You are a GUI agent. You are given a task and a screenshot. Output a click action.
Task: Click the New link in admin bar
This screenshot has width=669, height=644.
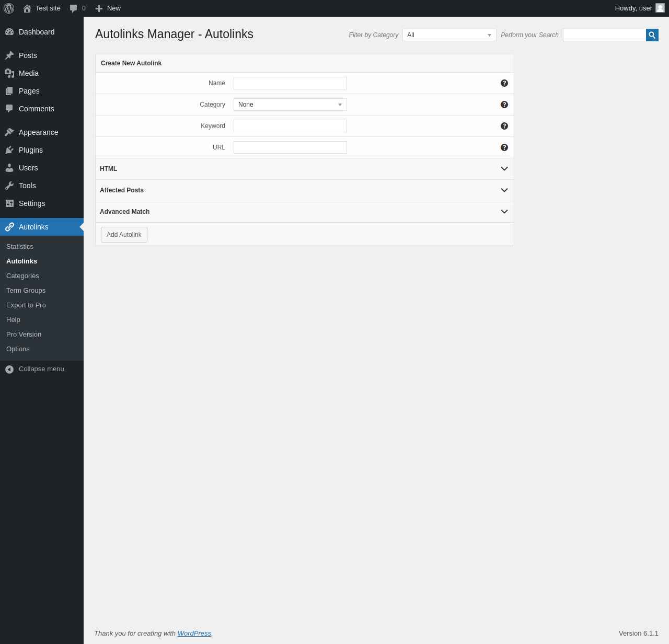click(114, 8)
